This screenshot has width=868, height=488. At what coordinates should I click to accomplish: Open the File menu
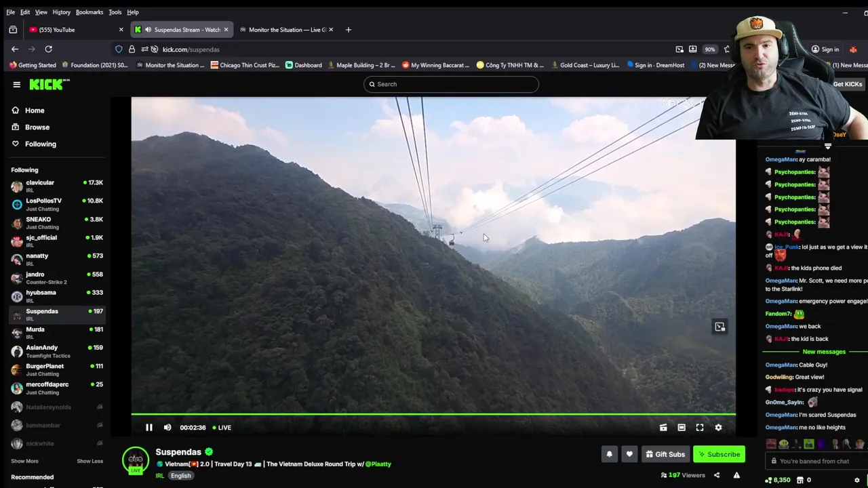pyautogui.click(x=10, y=12)
